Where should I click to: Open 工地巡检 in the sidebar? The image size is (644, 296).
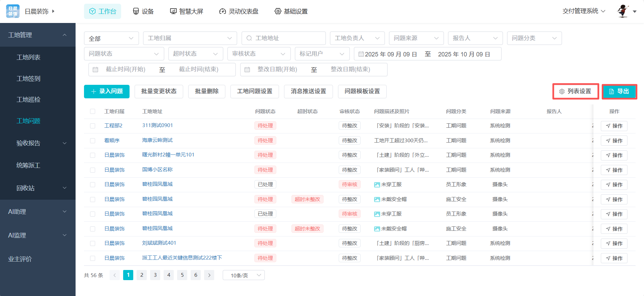(x=29, y=100)
